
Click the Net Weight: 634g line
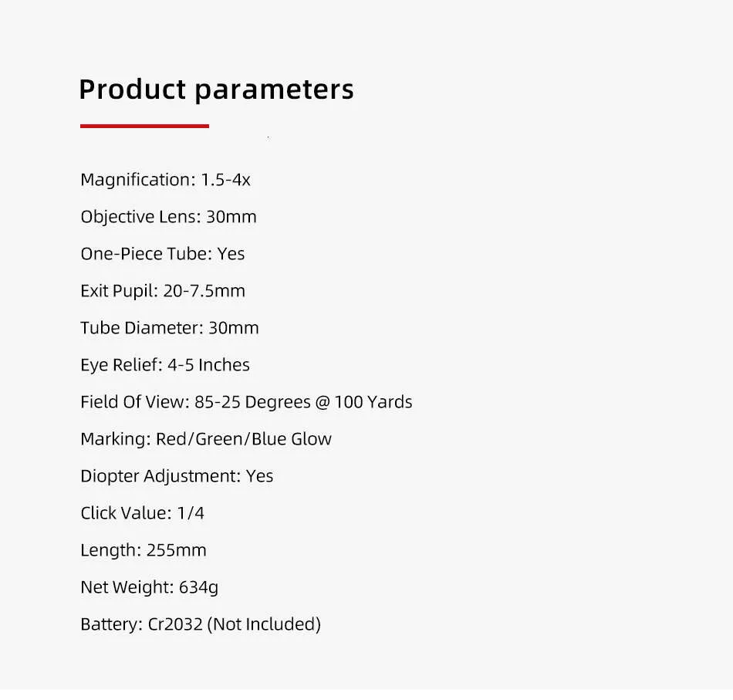tap(149, 587)
